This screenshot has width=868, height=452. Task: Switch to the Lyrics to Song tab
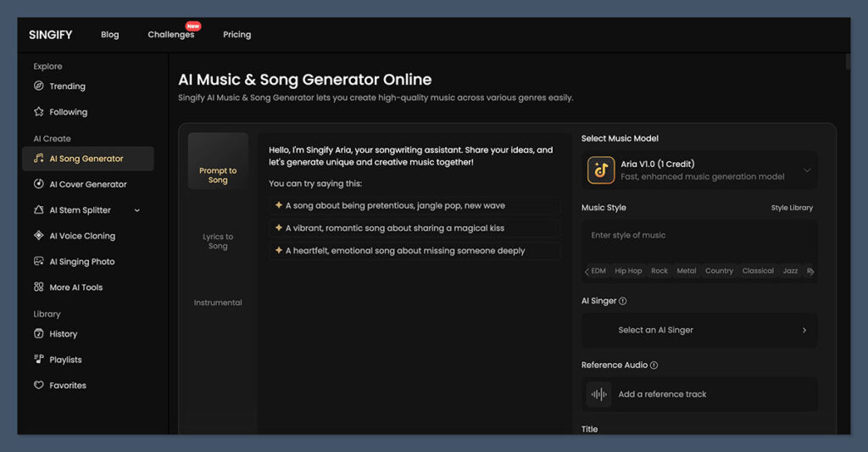point(218,241)
